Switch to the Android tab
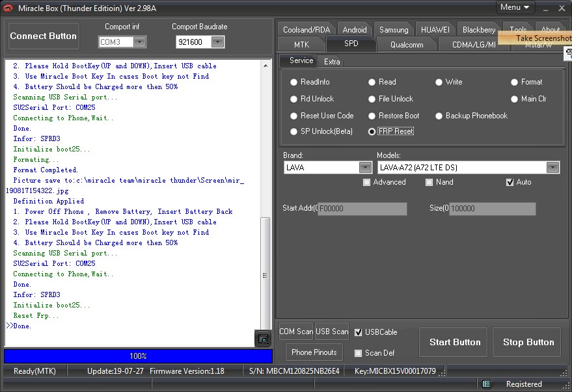572x392 pixels. pyautogui.click(x=355, y=30)
